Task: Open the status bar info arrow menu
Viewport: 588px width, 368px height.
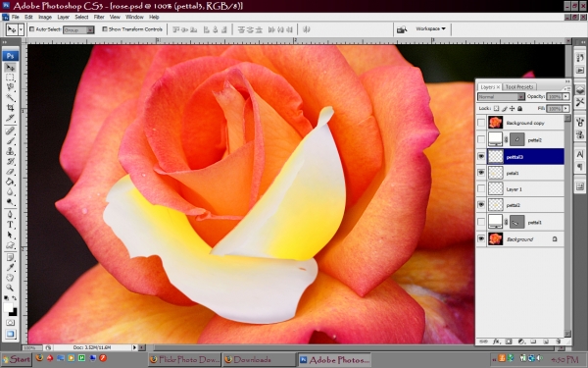Action: 134,347
